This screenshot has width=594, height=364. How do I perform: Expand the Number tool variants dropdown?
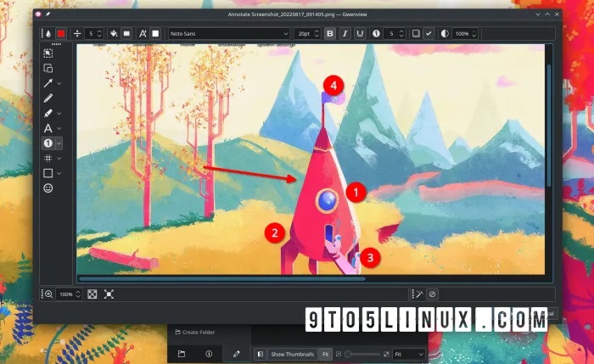59,143
